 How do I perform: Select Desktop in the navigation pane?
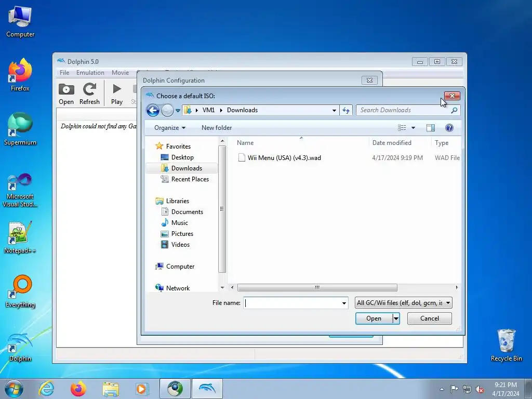182,157
